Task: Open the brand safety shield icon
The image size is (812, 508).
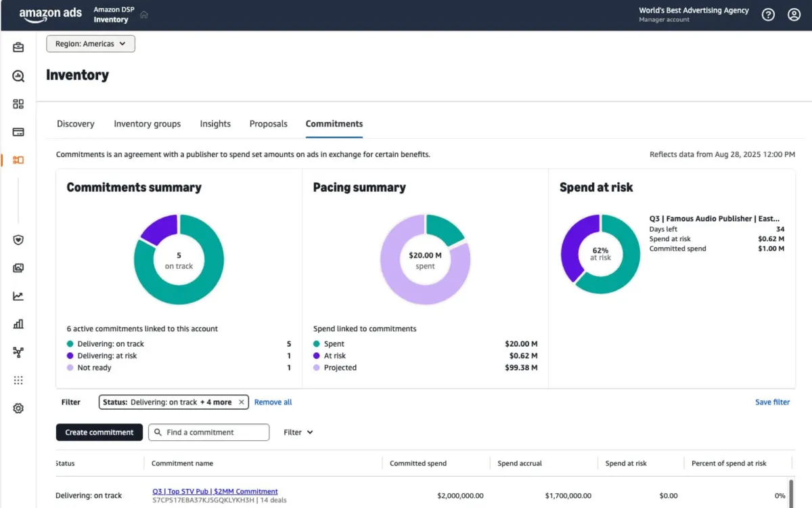Action: (x=18, y=240)
